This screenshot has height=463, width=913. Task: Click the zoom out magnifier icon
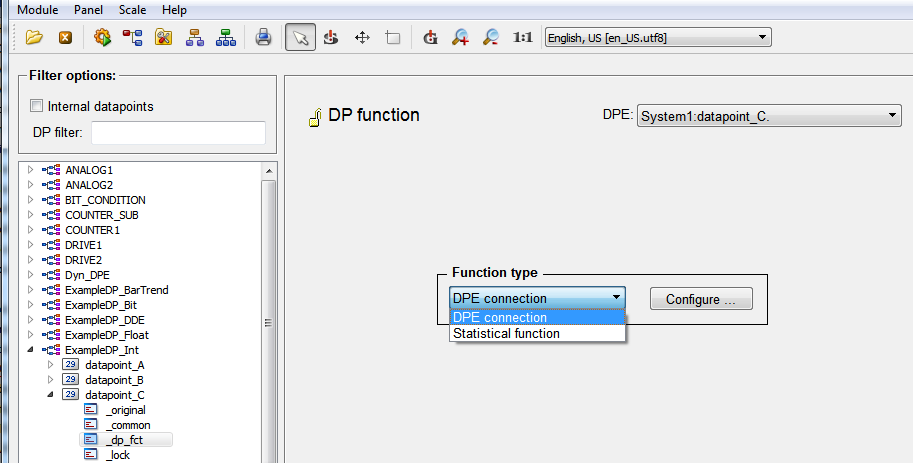pos(491,38)
